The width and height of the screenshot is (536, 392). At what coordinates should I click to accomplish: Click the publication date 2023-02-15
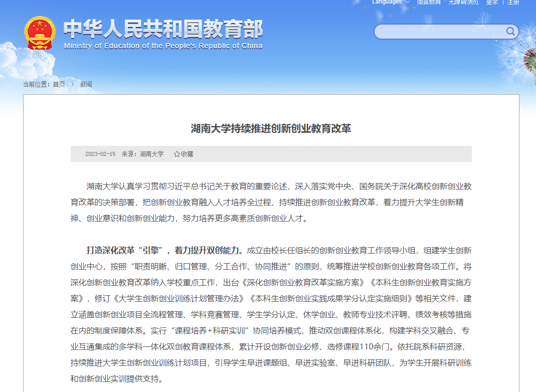point(100,154)
